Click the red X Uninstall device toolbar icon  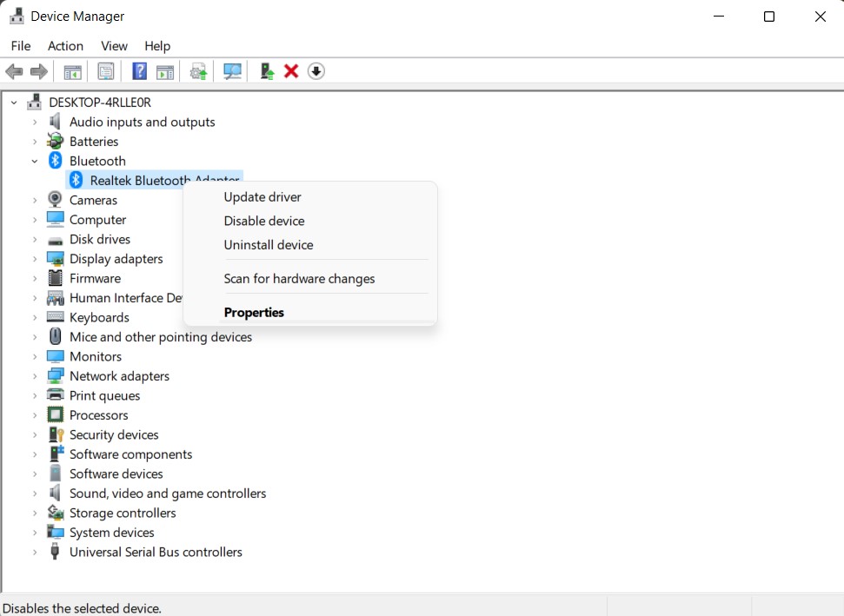click(290, 70)
